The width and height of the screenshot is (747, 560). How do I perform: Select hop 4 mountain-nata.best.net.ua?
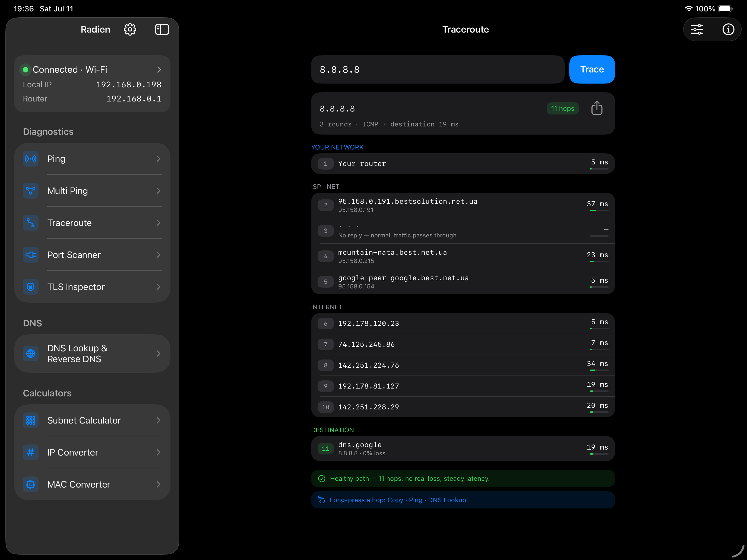point(463,256)
